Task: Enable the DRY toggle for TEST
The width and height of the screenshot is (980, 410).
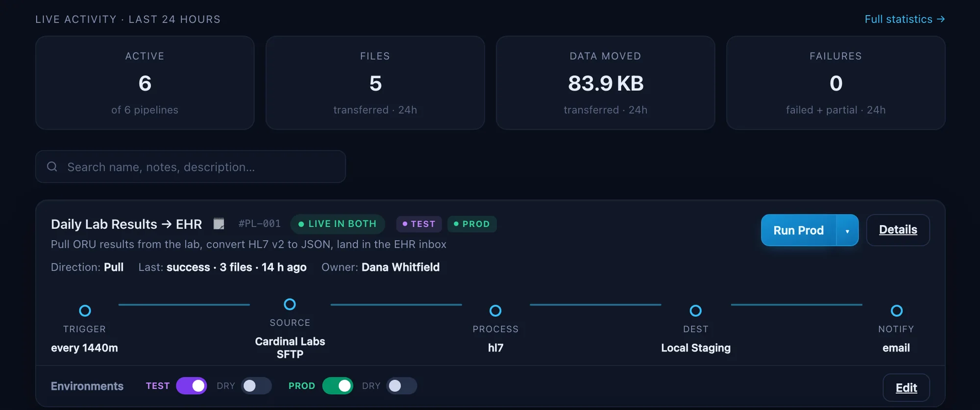Action: pyautogui.click(x=256, y=386)
